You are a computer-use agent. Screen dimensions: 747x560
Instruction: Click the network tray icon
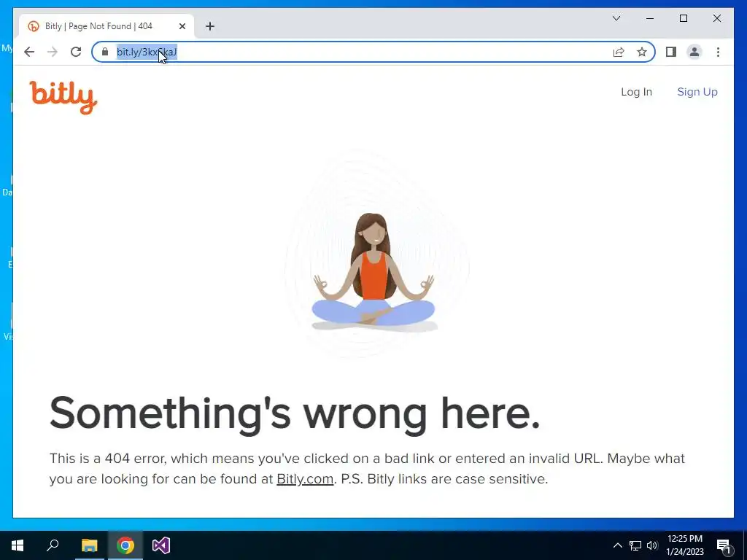pyautogui.click(x=635, y=545)
